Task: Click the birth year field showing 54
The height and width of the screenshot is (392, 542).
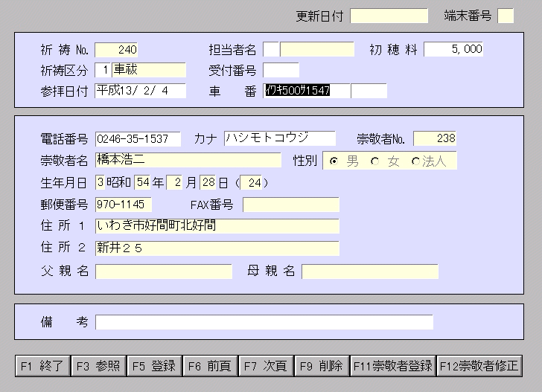Action: click(x=143, y=182)
